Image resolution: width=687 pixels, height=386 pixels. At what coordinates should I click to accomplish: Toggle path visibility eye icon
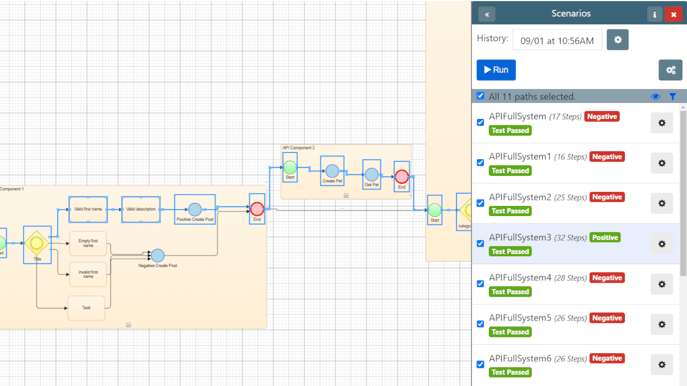click(655, 96)
